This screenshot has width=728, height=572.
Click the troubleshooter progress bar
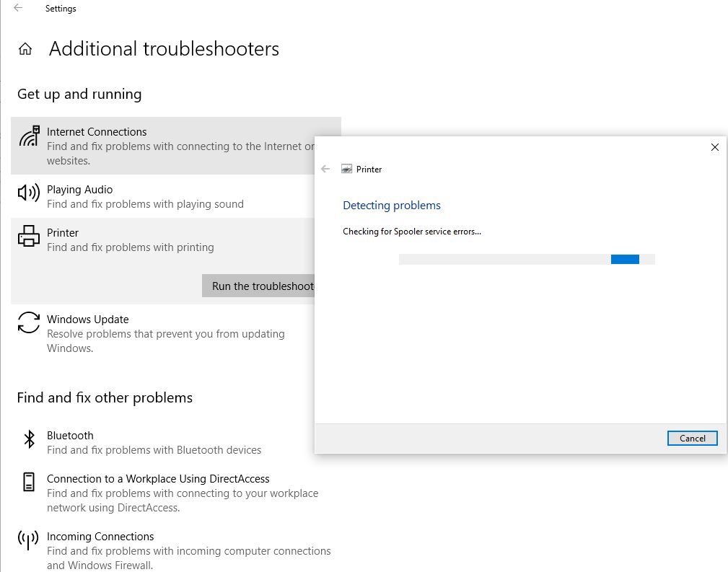527,260
